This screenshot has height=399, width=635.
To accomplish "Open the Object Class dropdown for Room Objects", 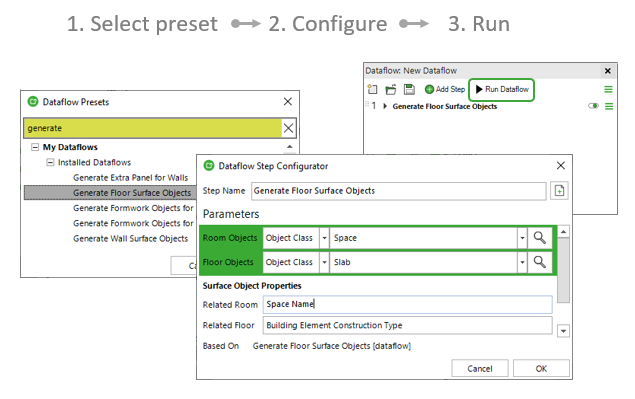I will click(324, 238).
